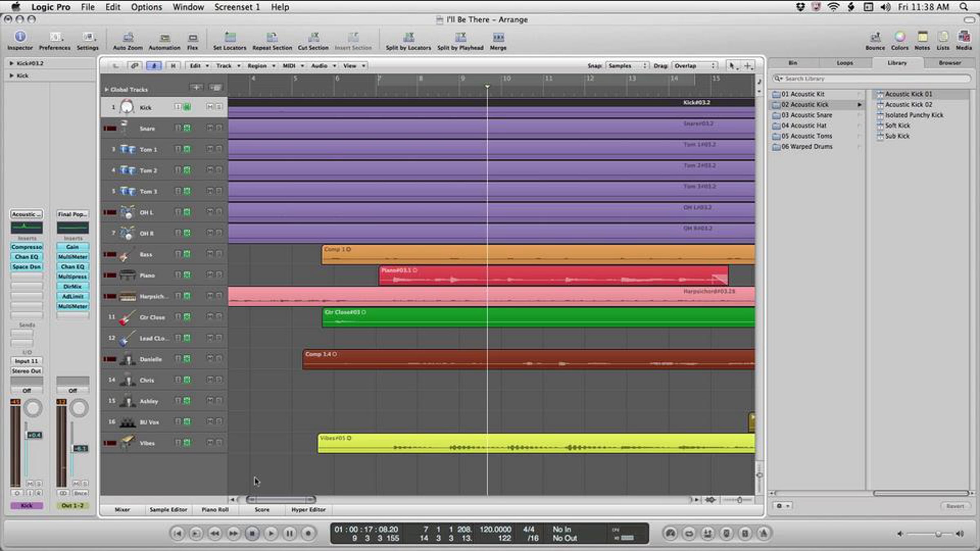Viewport: 980px width, 551px height.
Task: Open the Bounce tool
Action: click(875, 38)
